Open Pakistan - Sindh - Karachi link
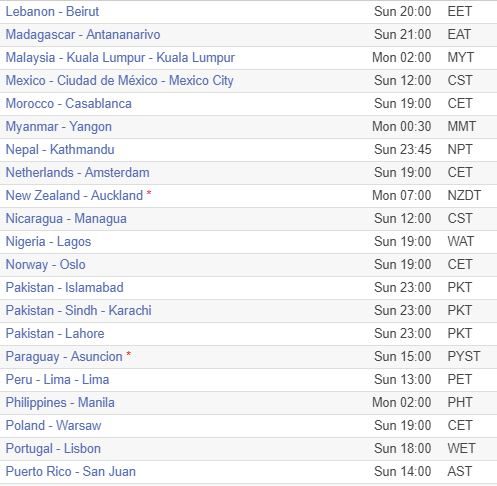The height and width of the screenshot is (486, 497). click(x=79, y=311)
